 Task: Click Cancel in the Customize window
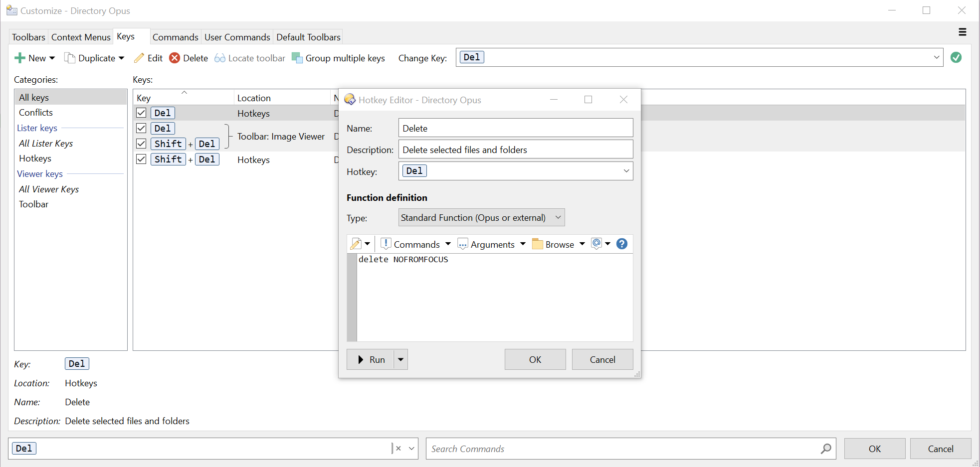pos(941,449)
